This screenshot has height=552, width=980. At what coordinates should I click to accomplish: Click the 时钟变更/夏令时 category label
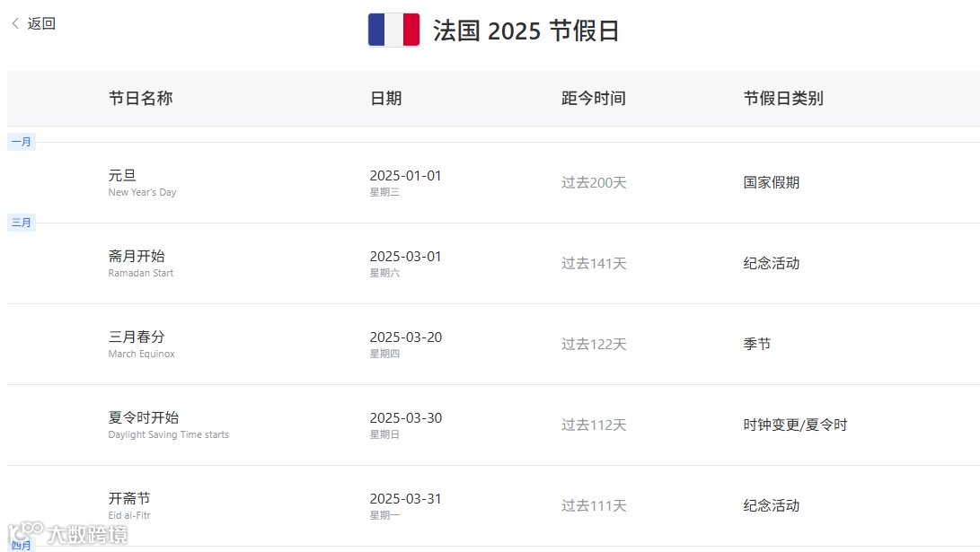(795, 425)
